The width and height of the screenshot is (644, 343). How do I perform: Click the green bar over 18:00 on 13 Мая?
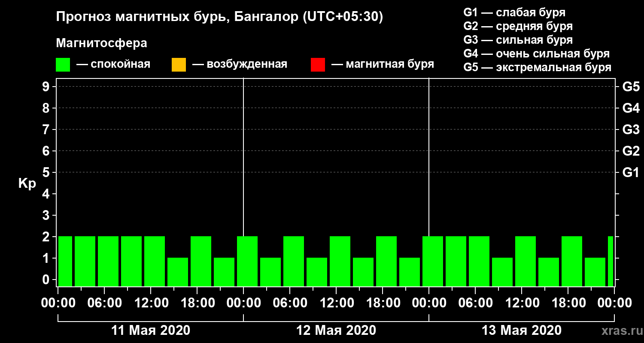[x=572, y=261]
